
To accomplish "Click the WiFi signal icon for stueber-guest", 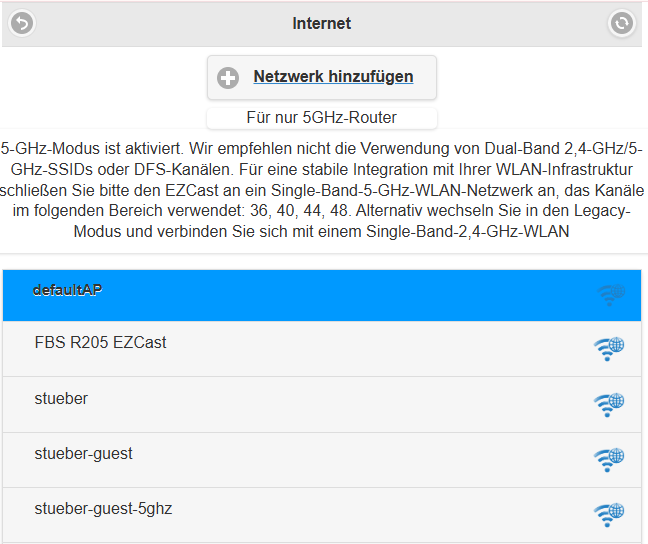I will [609, 460].
